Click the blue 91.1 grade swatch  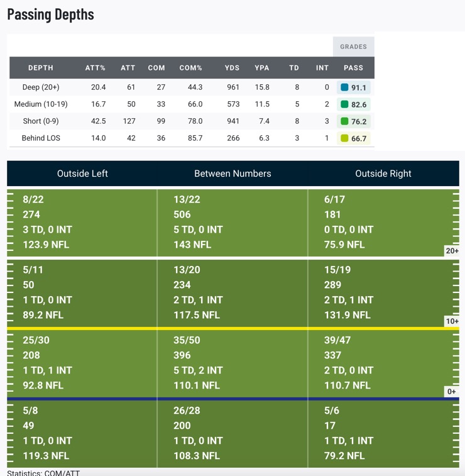tap(344, 87)
